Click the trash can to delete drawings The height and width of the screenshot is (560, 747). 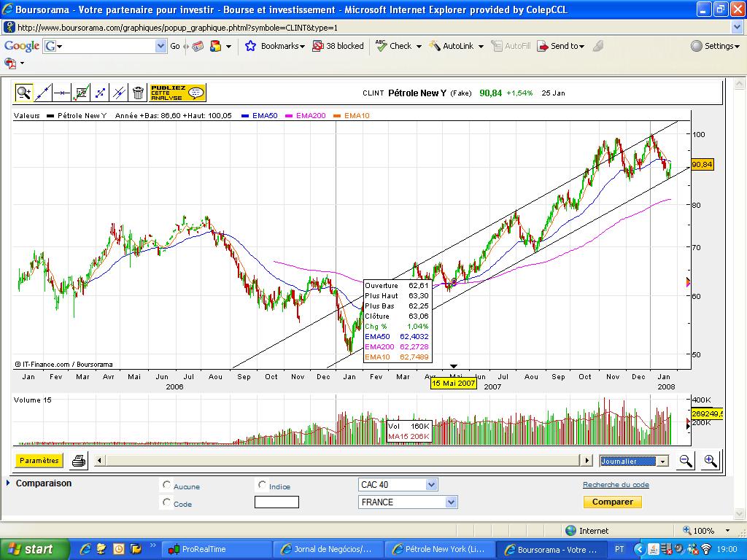(x=138, y=93)
